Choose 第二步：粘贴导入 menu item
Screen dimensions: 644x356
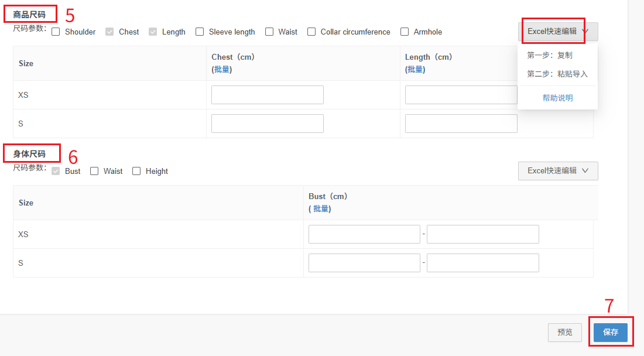557,74
